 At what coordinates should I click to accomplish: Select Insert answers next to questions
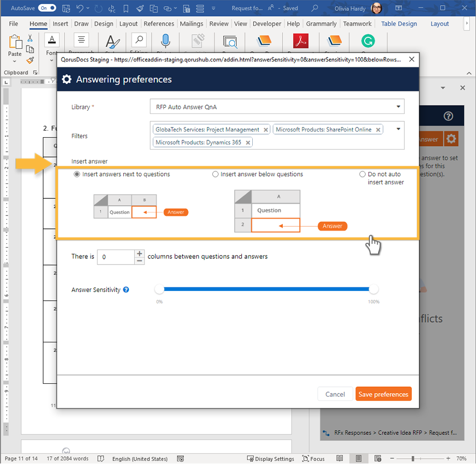pos(77,174)
